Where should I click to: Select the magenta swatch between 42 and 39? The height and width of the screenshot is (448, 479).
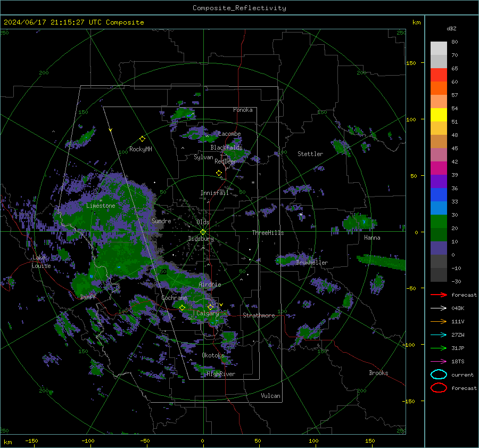[439, 168]
